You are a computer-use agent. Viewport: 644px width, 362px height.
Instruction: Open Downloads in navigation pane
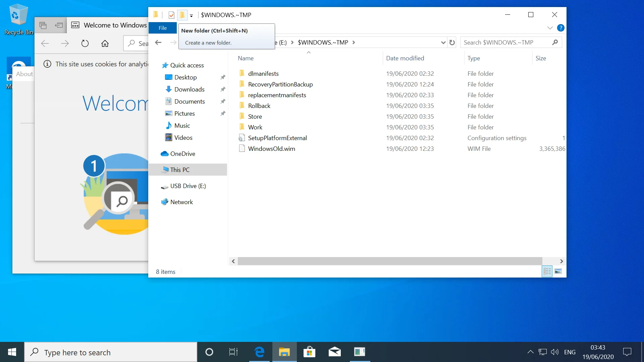coord(189,89)
